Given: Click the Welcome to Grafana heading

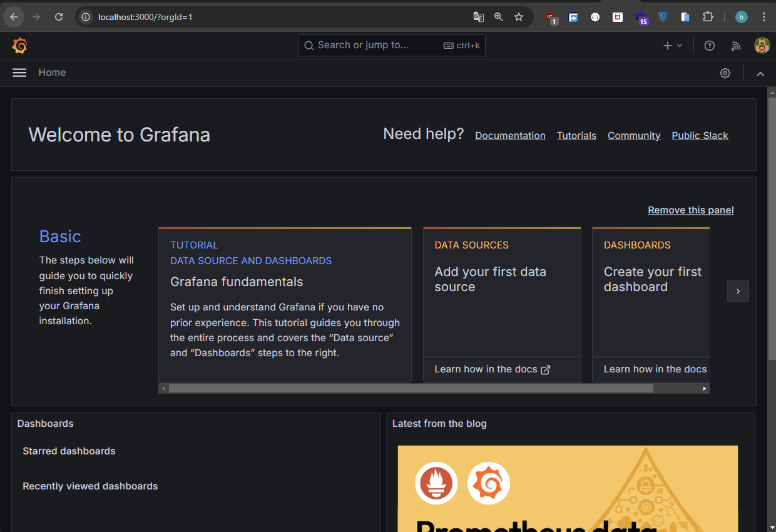Looking at the screenshot, I should point(120,135).
